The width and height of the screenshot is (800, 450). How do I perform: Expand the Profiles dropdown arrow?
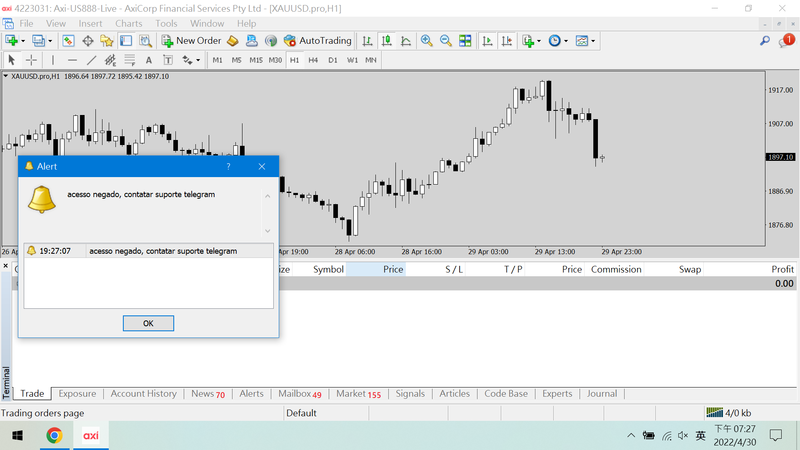(x=50, y=41)
